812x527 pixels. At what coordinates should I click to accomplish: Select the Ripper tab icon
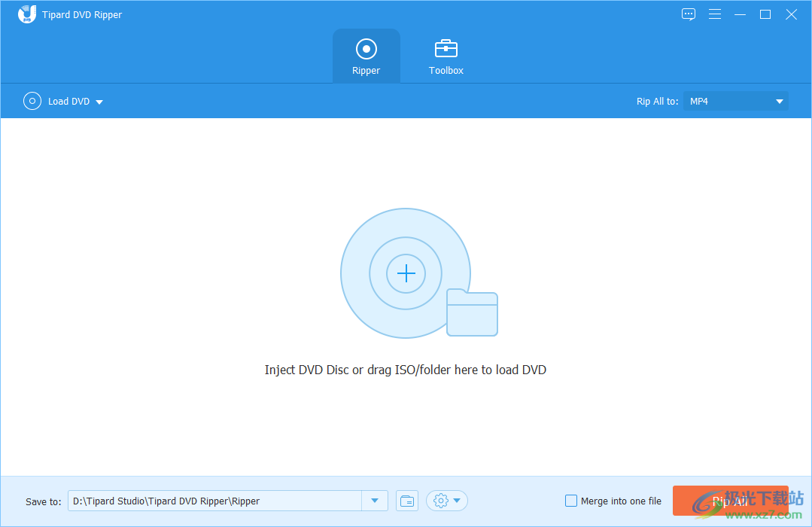click(366, 48)
